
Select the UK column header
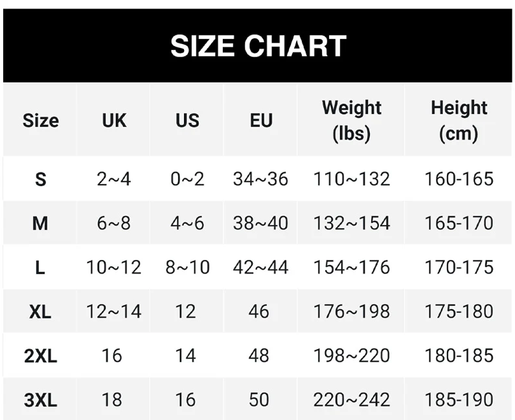click(114, 121)
